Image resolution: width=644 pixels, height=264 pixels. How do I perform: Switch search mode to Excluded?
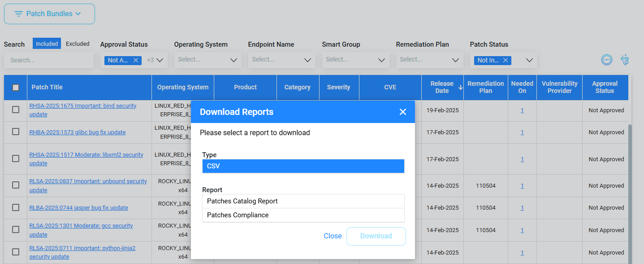coord(78,44)
